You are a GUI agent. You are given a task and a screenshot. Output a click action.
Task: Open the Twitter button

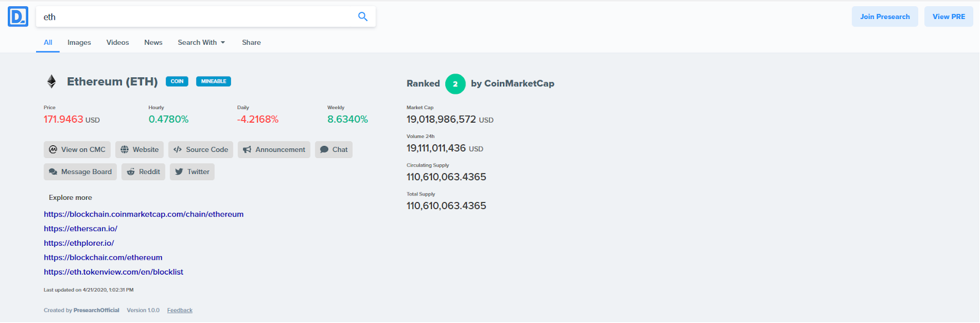click(x=192, y=172)
